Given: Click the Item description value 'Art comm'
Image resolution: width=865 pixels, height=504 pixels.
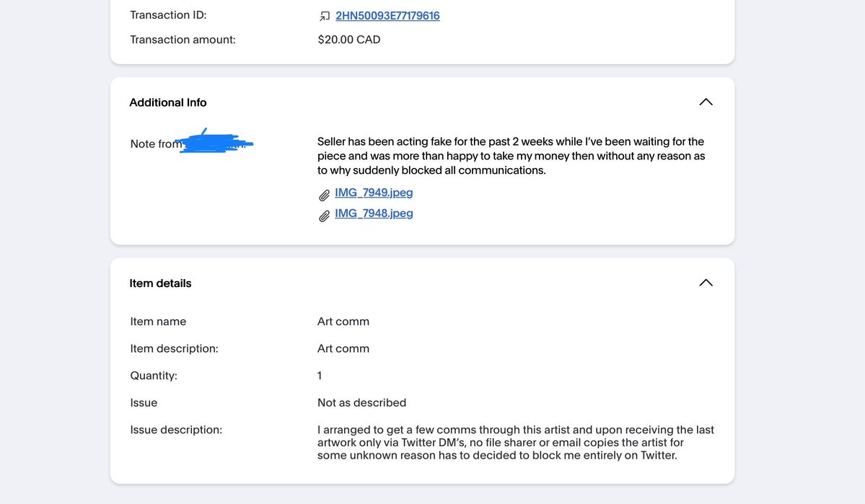Looking at the screenshot, I should [x=343, y=348].
